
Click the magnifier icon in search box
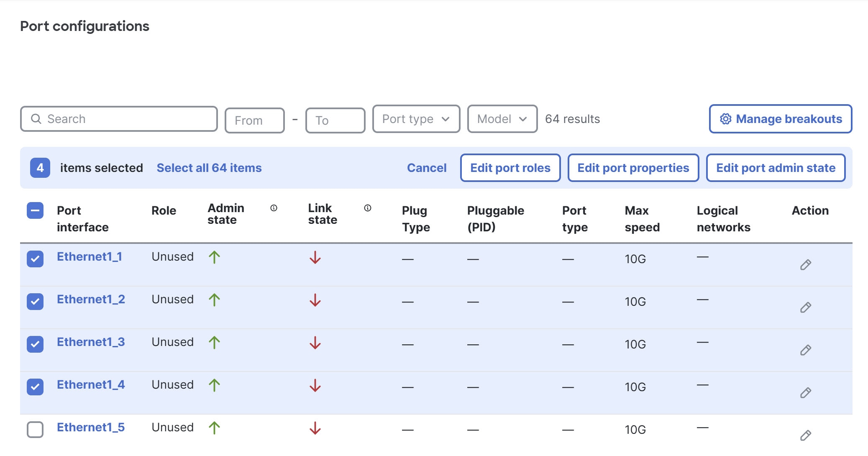pos(36,119)
